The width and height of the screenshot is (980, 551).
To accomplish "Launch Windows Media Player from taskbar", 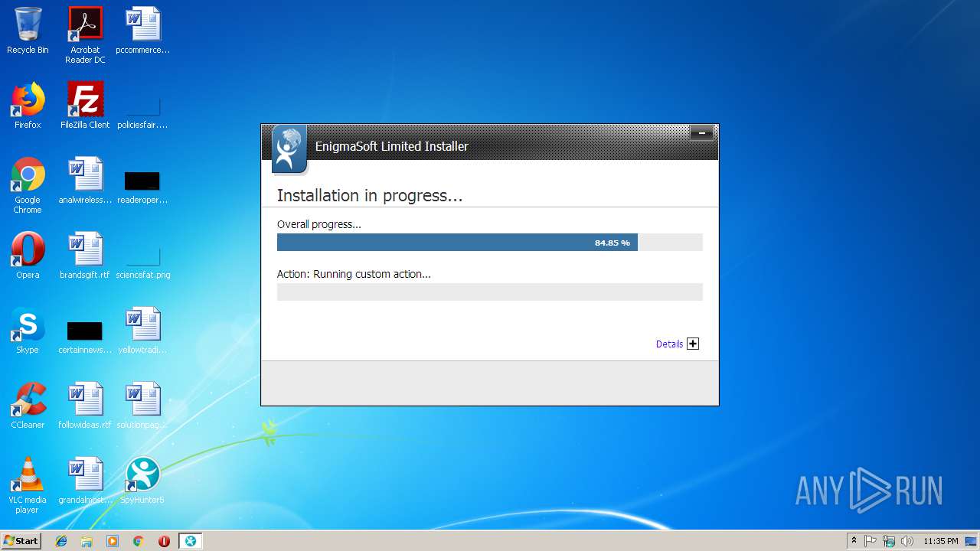I will click(x=113, y=541).
